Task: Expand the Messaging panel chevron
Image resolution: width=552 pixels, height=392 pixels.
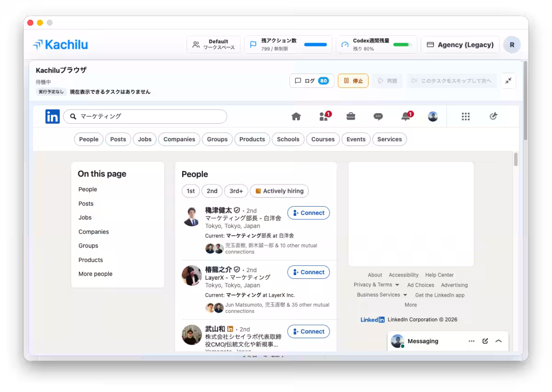Action: (499, 341)
